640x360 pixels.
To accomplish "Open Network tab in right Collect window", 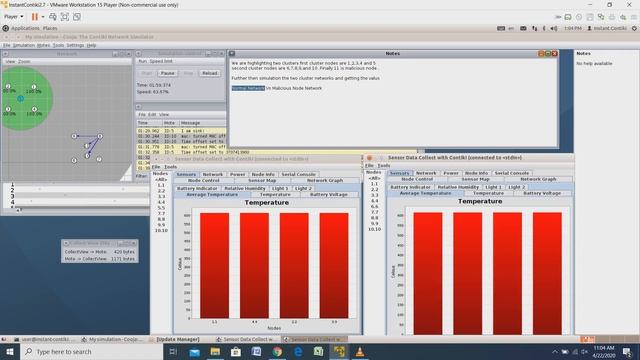I will pos(426,173).
